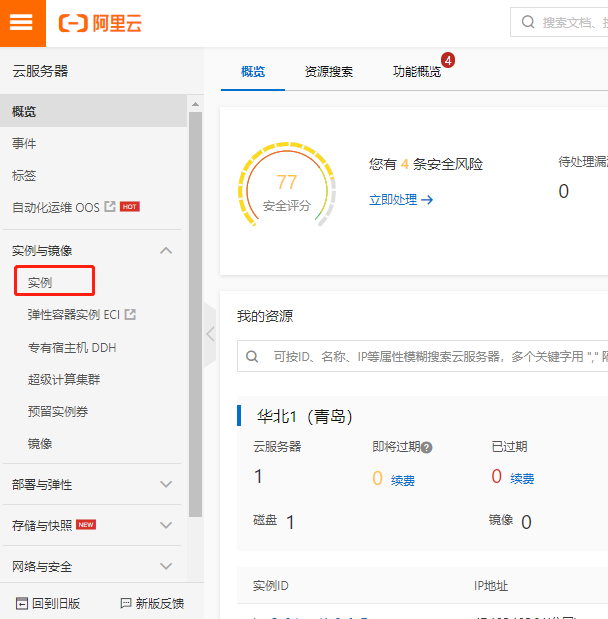
Task: Click the 磁盘 count 1
Action: [290, 522]
